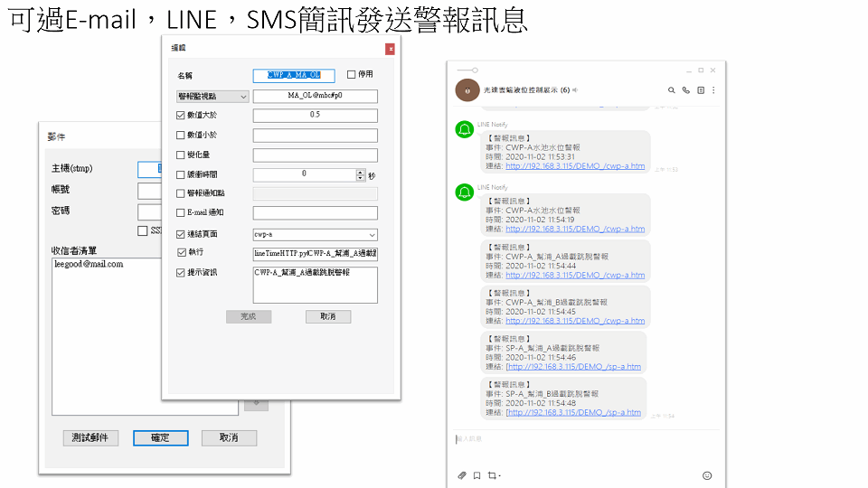The image size is (868, 488).
Task: Click the screen capture crop icon
Action: tap(492, 475)
